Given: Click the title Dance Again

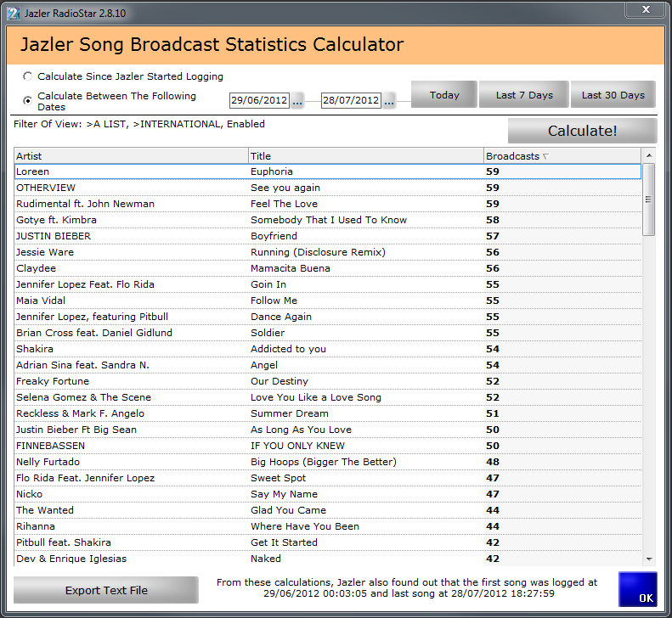Looking at the screenshot, I should (281, 317).
